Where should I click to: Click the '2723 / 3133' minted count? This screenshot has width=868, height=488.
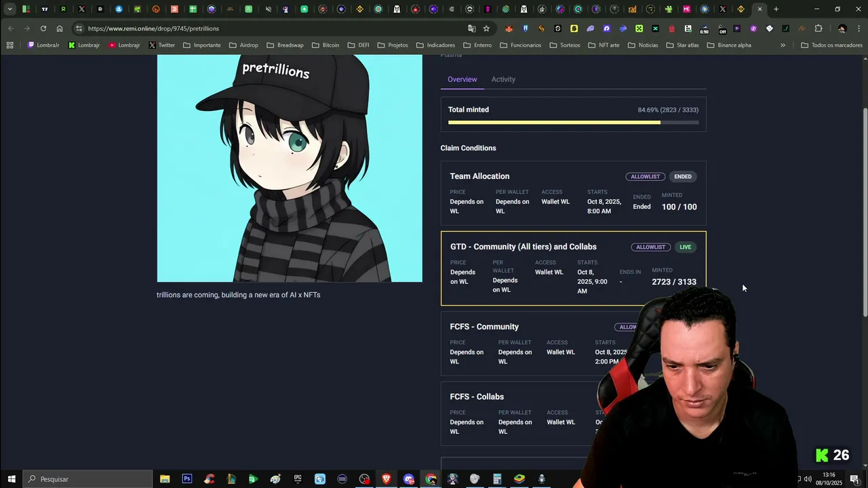(x=674, y=282)
